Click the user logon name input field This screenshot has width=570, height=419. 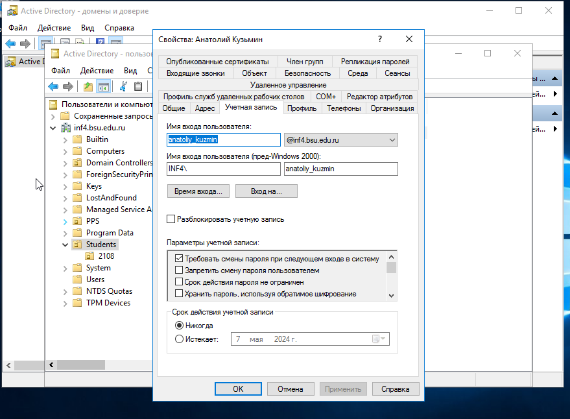point(224,140)
